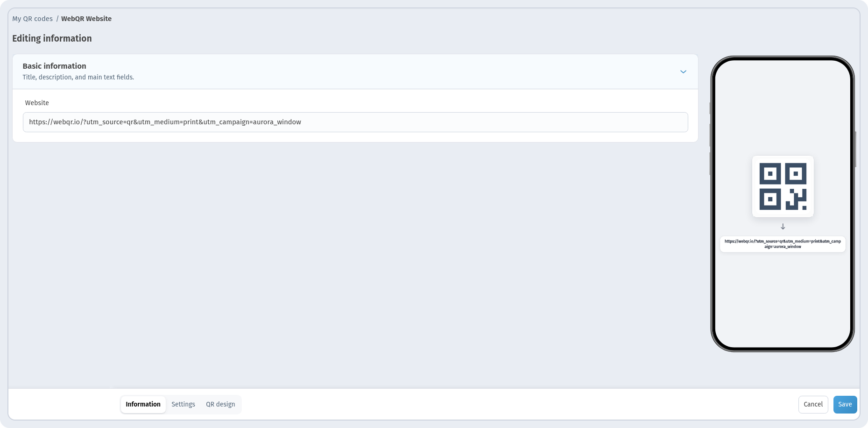868x428 pixels.
Task: Click the breadcrumb slash separator
Action: [x=57, y=19]
